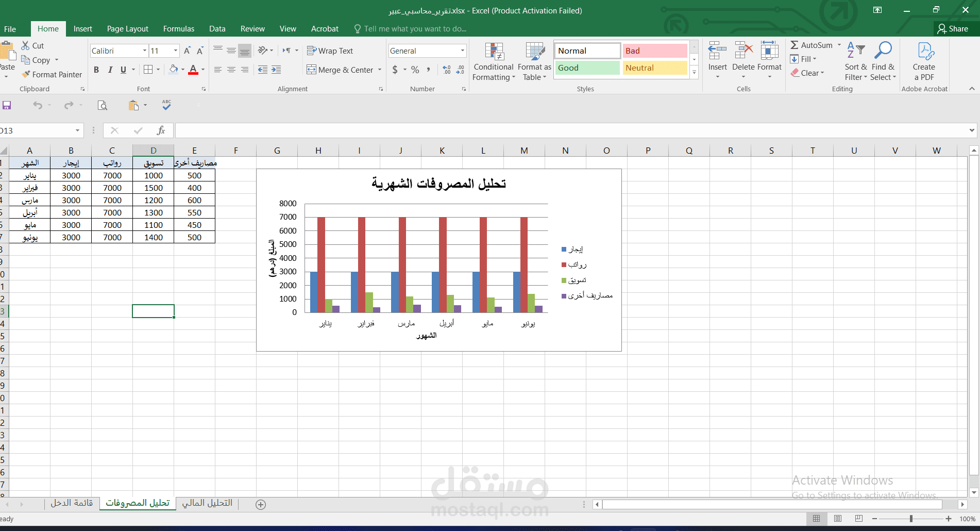
Task: Select the chart title تحليل المصروفات الشهرية
Action: 439,184
